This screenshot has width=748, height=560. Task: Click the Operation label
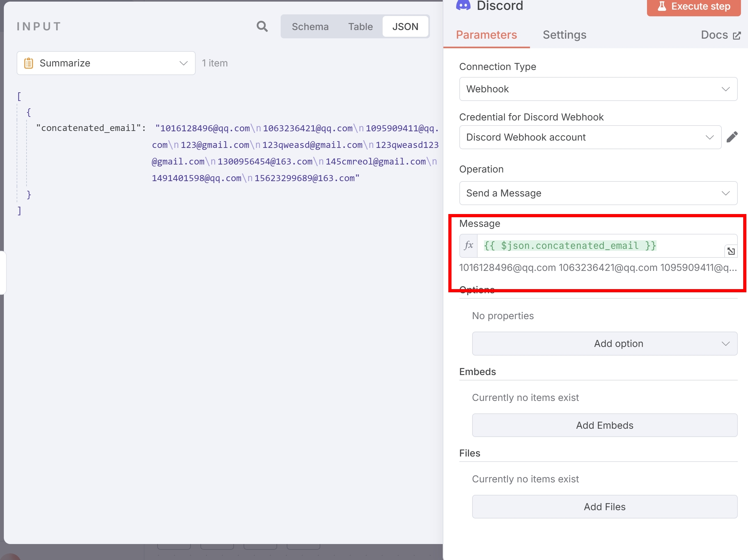(481, 169)
